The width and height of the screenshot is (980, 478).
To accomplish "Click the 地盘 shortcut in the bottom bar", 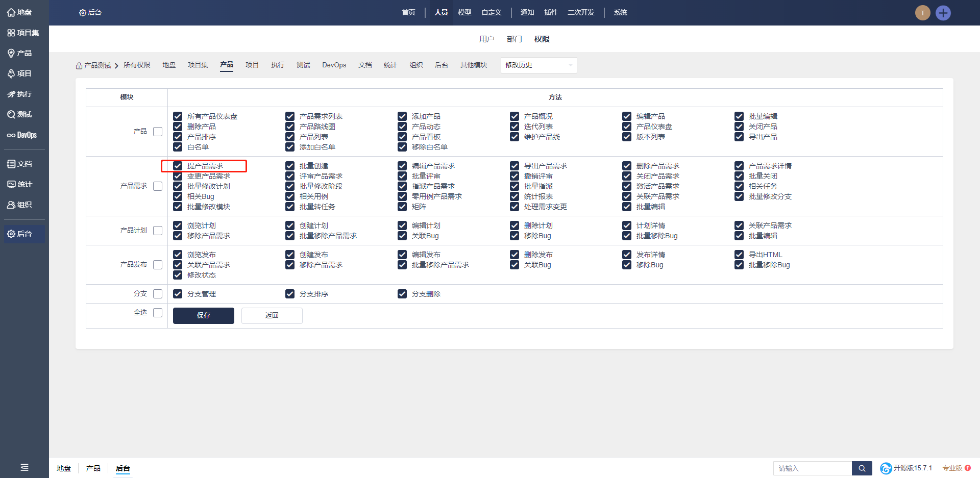I will tap(64, 468).
